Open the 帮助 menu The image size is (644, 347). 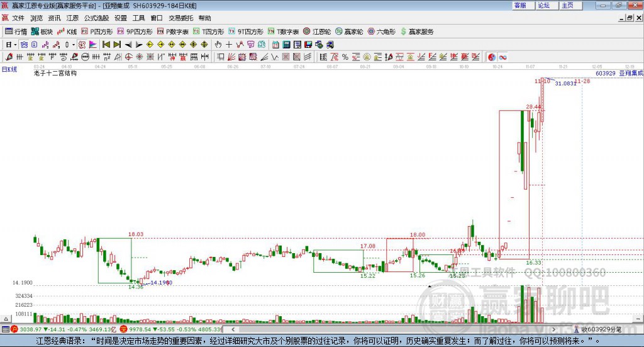point(204,18)
